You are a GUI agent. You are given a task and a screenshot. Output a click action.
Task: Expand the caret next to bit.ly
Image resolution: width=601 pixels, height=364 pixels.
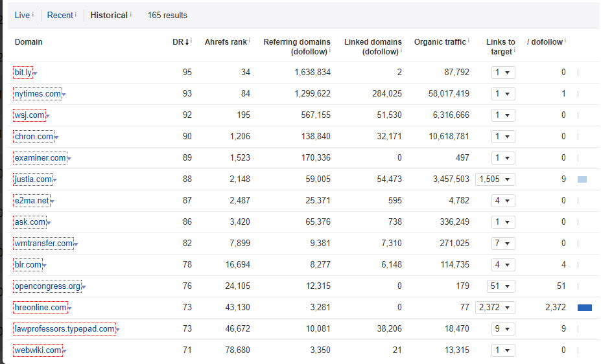[35, 73]
